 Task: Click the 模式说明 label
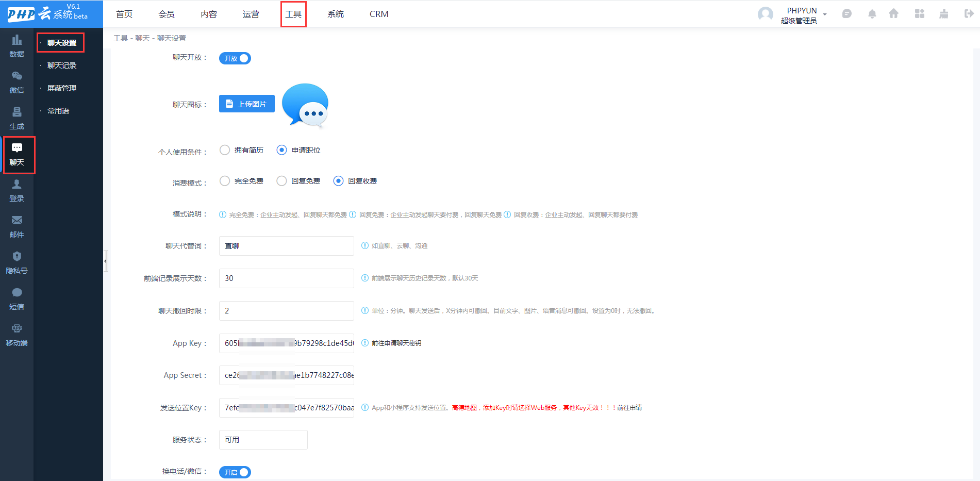pos(190,214)
